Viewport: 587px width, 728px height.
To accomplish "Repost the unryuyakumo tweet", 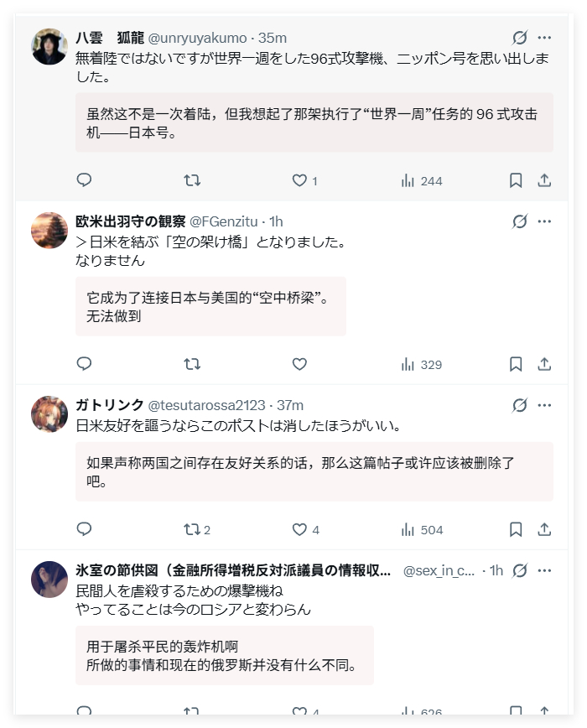I will tap(192, 180).
